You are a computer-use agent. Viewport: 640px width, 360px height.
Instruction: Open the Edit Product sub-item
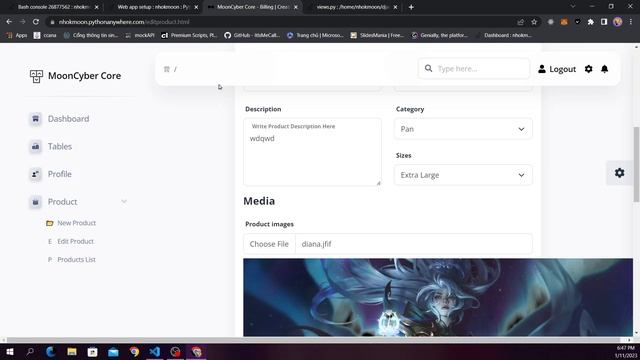point(76,241)
